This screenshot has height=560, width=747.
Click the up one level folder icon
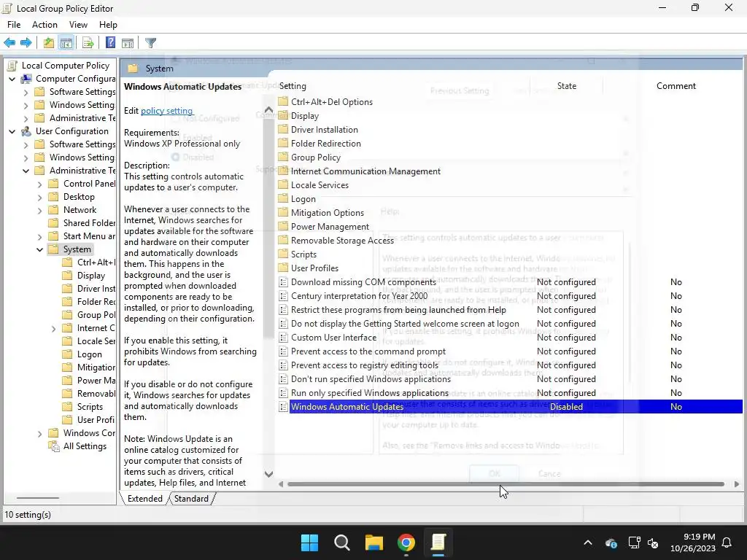tap(49, 43)
